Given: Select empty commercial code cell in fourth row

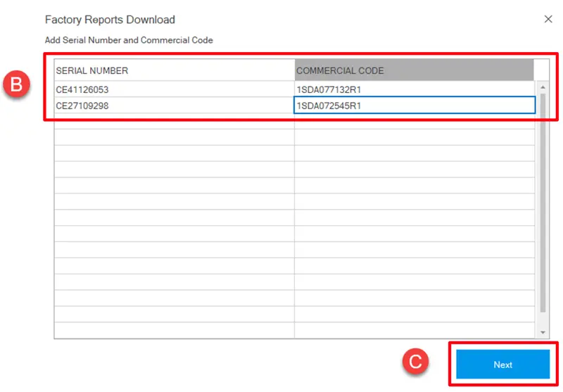Looking at the screenshot, I should pyautogui.click(x=414, y=137).
